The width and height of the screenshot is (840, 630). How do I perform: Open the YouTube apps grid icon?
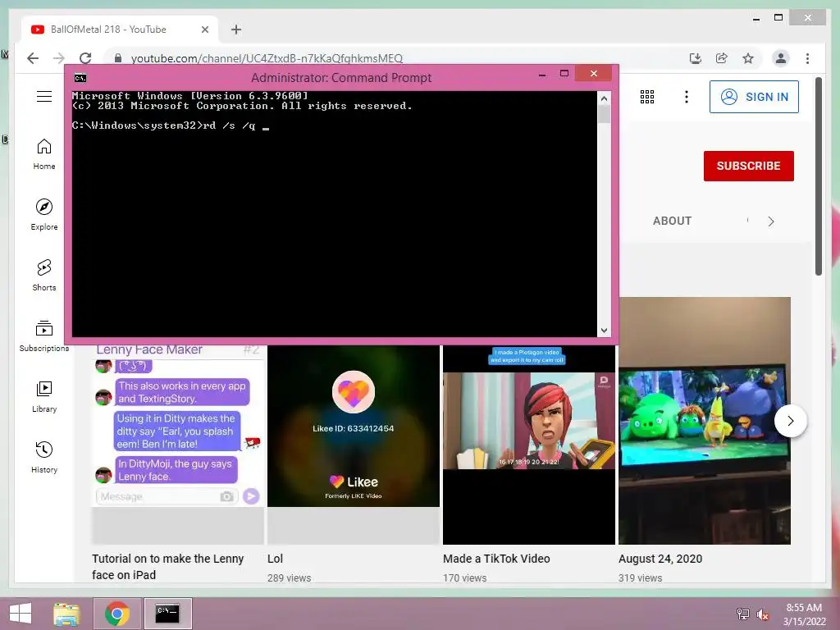[647, 97]
